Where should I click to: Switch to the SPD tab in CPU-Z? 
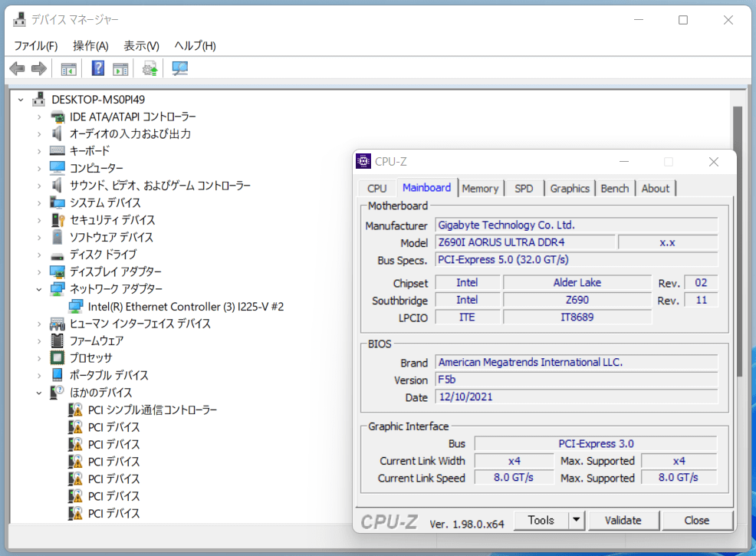click(524, 189)
